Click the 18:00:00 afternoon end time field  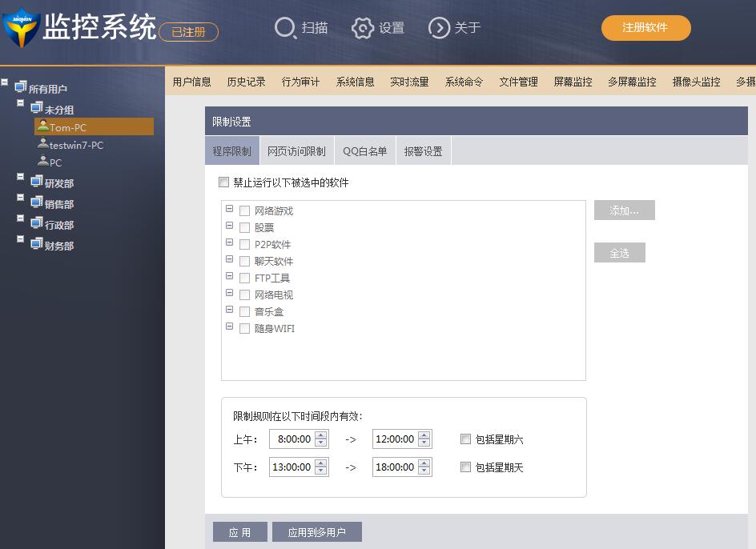tap(395, 467)
